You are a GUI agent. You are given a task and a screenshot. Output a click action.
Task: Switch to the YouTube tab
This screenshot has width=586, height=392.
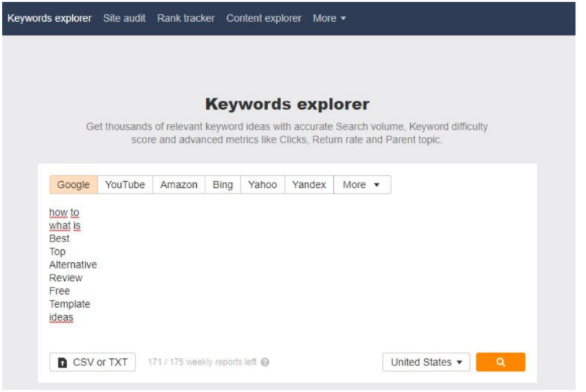[x=125, y=185]
